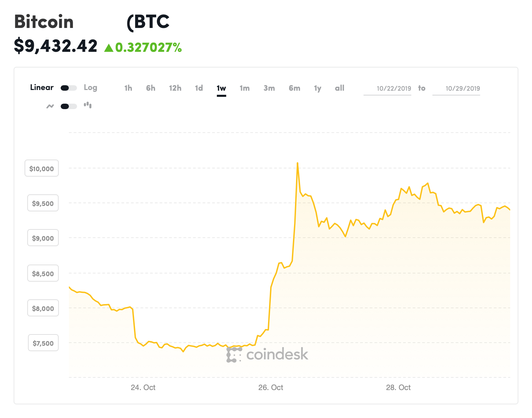
Task: Switch to the 12h time range
Action: (175, 88)
